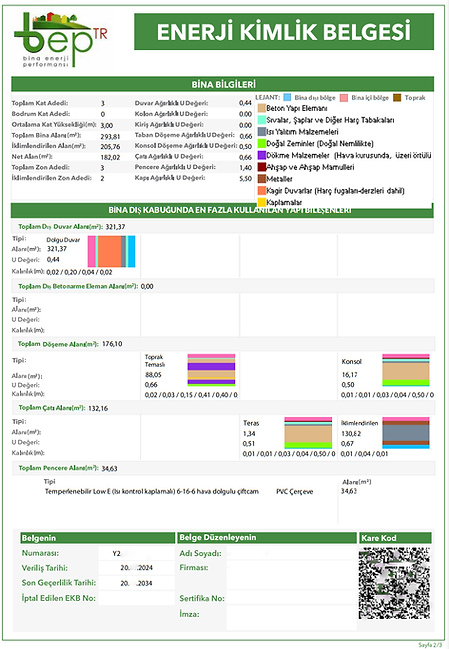Click Kapı Ağırlıklı U Değeri value 5,50
449x649 pixels.
pos(245,178)
